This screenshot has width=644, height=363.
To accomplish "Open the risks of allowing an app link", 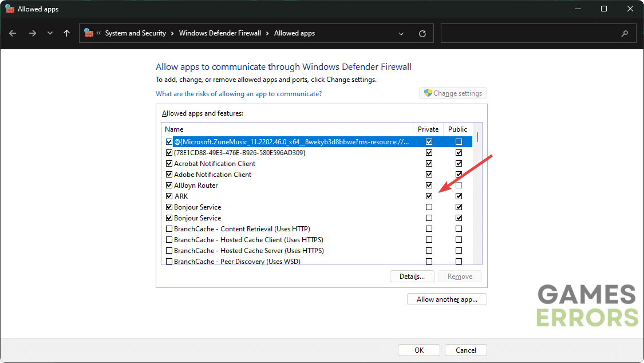I will 239,94.
